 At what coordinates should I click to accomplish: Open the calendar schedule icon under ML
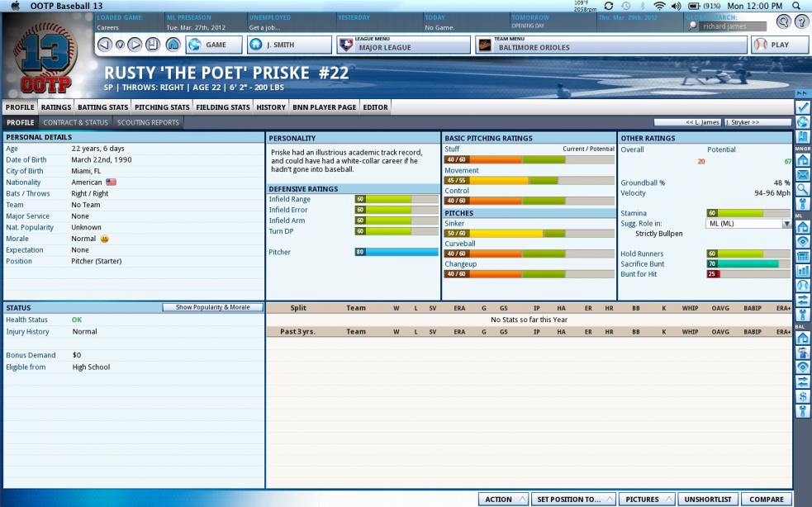803,256
